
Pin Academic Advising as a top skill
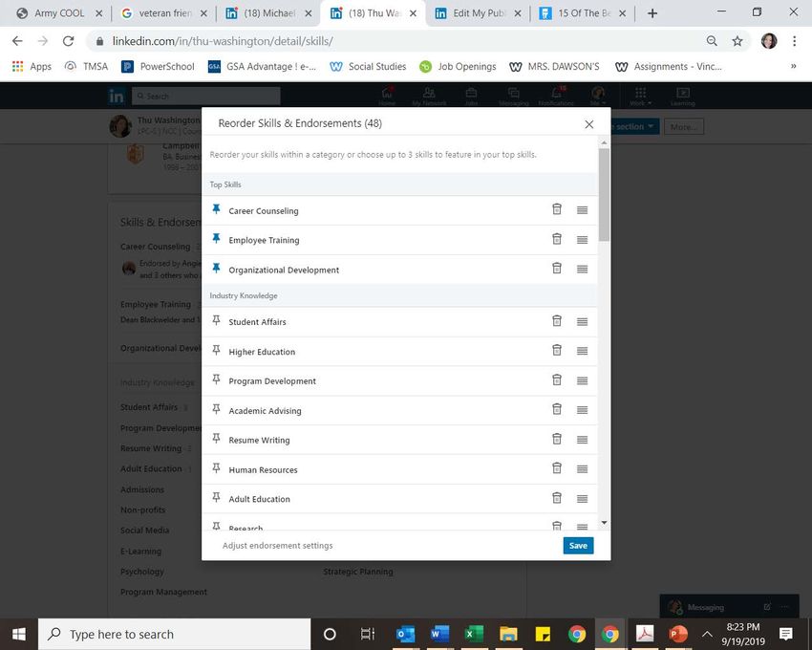[x=217, y=409]
